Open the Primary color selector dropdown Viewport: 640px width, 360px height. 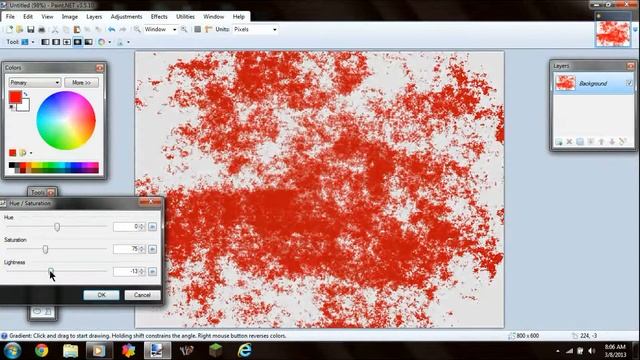click(x=35, y=82)
